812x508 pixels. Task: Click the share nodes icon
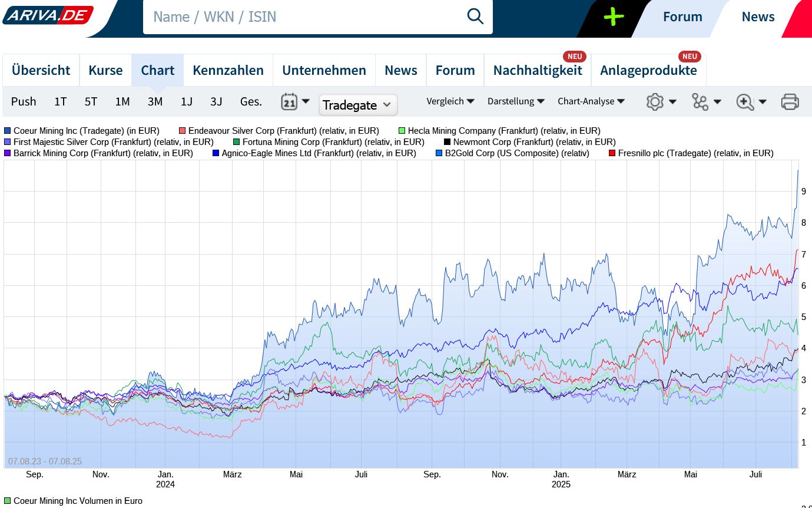[700, 101]
